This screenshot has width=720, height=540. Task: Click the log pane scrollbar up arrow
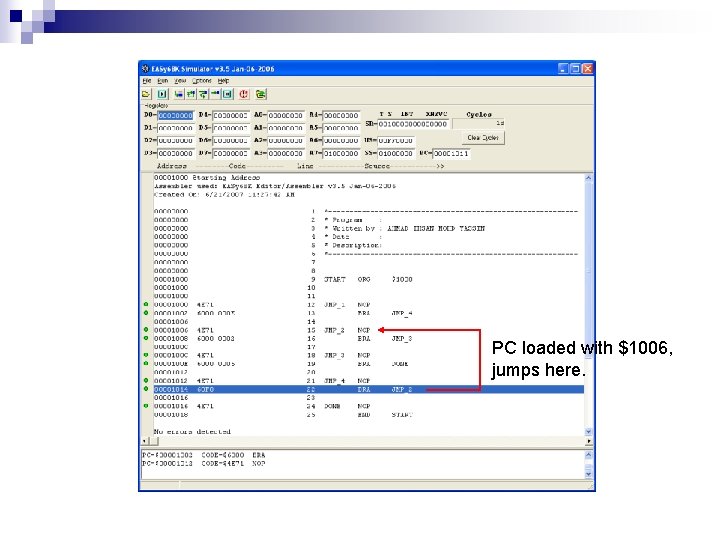pyautogui.click(x=589, y=455)
